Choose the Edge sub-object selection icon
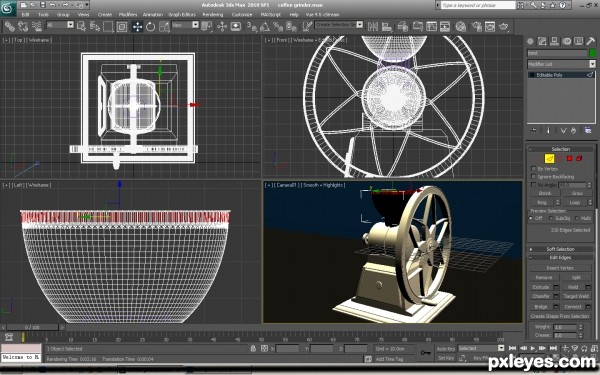This screenshot has height=375, width=600. [x=549, y=158]
